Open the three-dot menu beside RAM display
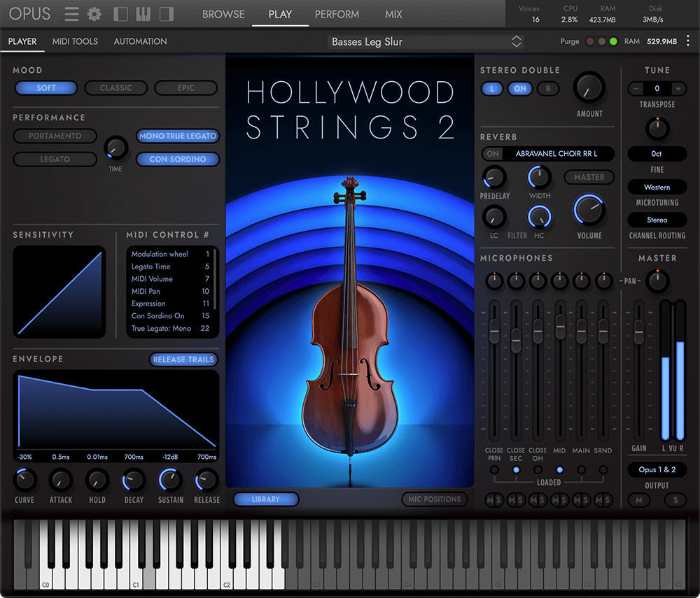This screenshot has width=700, height=598. coord(688,41)
